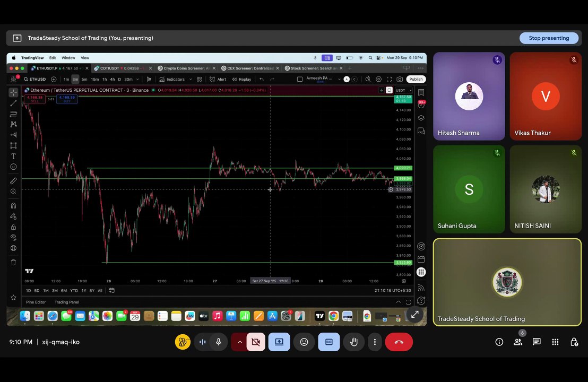588x382 pixels.
Task: Show the participants people panel
Action: click(x=518, y=342)
